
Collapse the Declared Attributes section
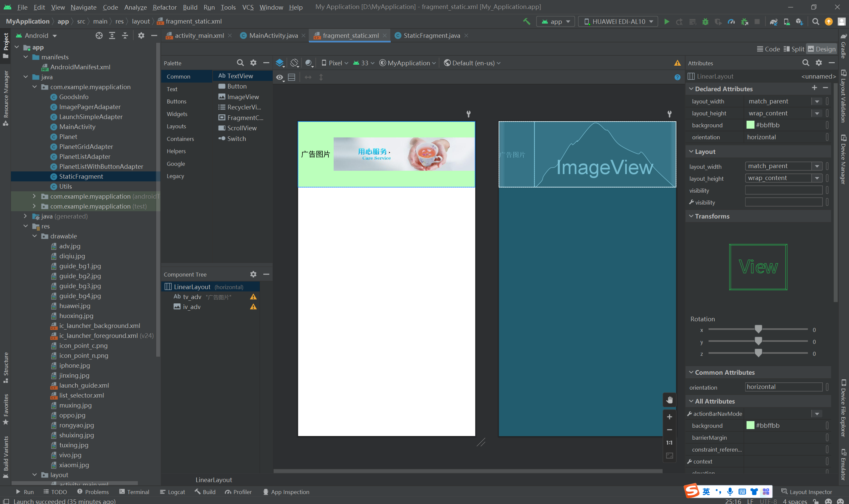(x=691, y=89)
